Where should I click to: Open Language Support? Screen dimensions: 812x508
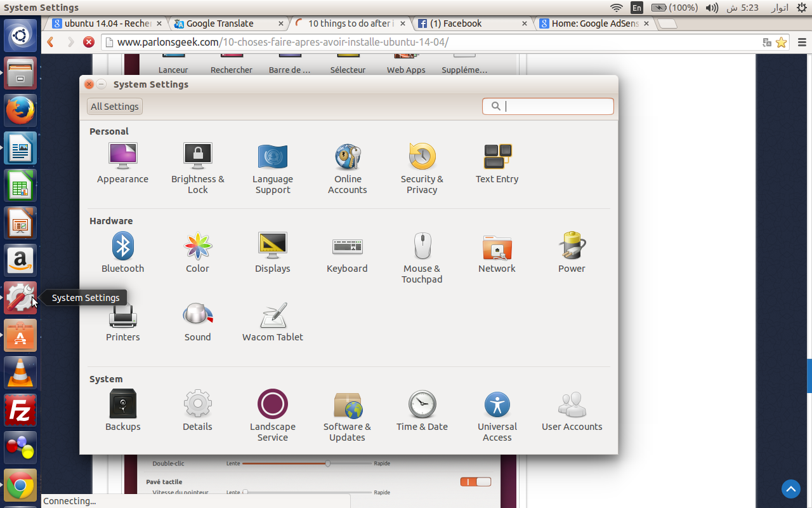(273, 169)
